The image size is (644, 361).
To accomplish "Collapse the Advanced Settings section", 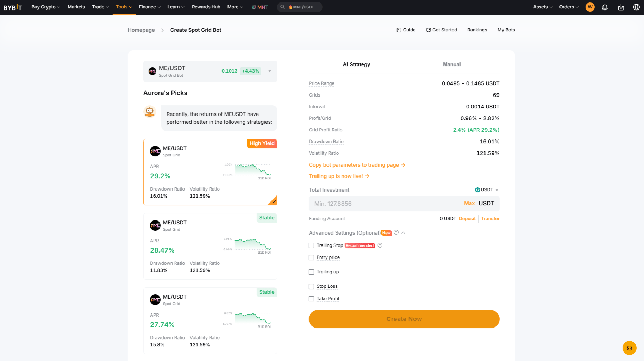I will tap(403, 233).
